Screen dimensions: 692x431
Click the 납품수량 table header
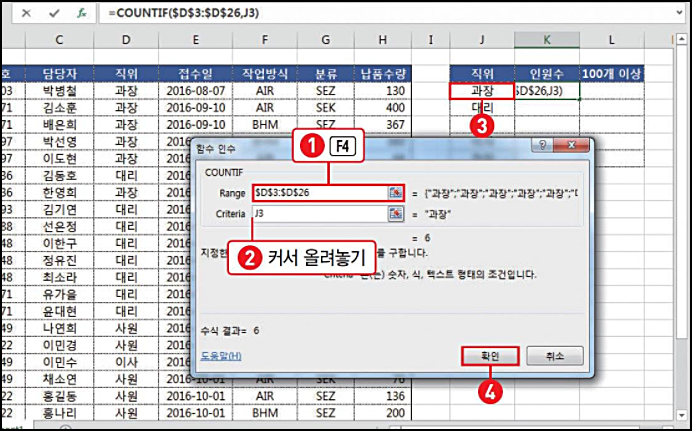(x=383, y=74)
